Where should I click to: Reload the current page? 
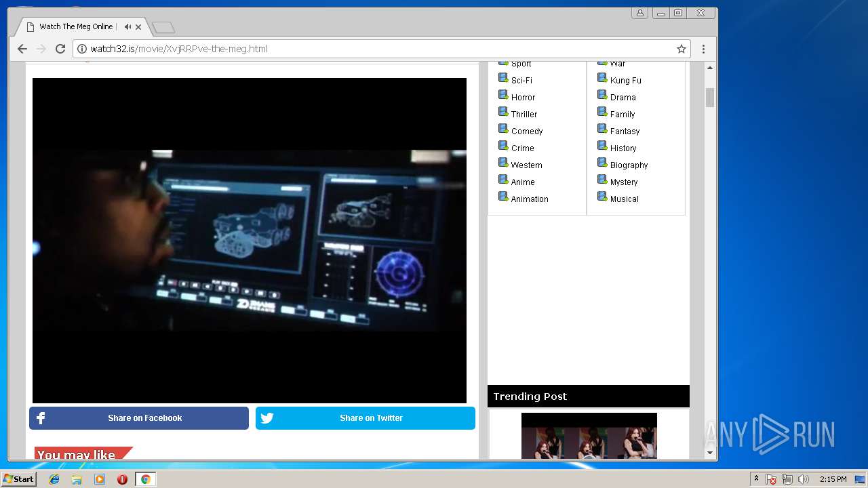[x=60, y=49]
